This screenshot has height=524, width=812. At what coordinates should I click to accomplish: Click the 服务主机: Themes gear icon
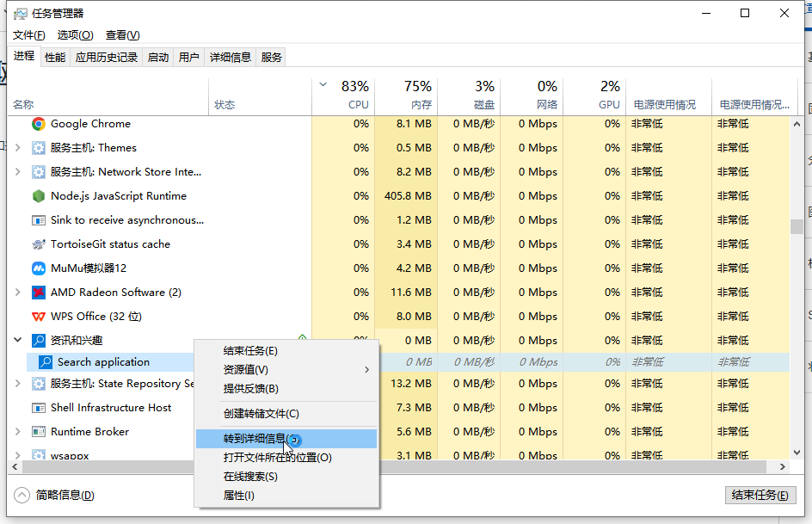(39, 148)
